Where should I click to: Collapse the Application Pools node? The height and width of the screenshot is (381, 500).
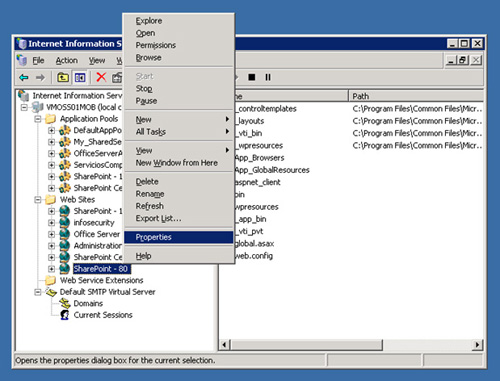click(38, 119)
